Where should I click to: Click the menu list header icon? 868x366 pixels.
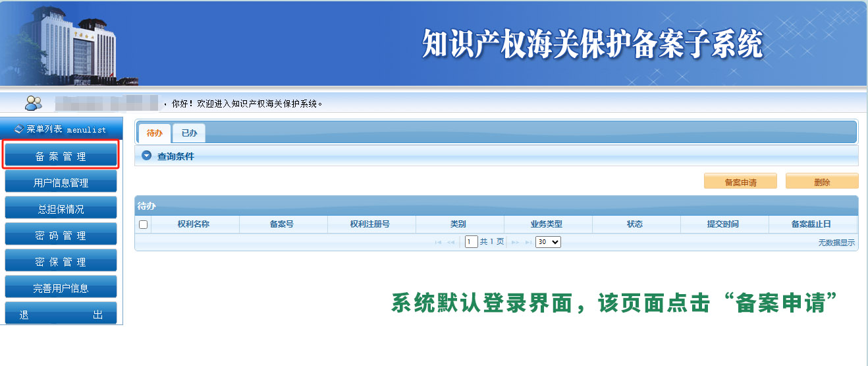click(18, 129)
